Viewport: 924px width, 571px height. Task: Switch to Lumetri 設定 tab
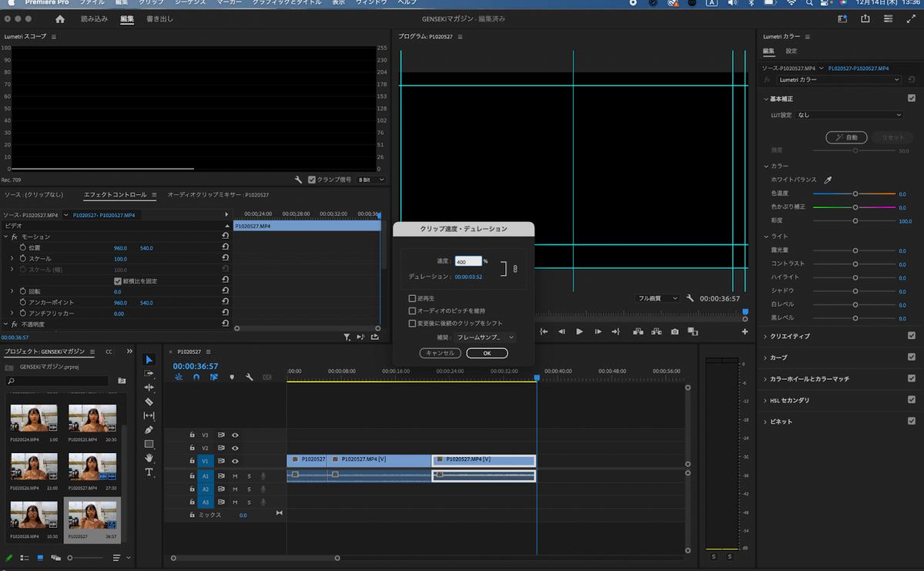(792, 52)
